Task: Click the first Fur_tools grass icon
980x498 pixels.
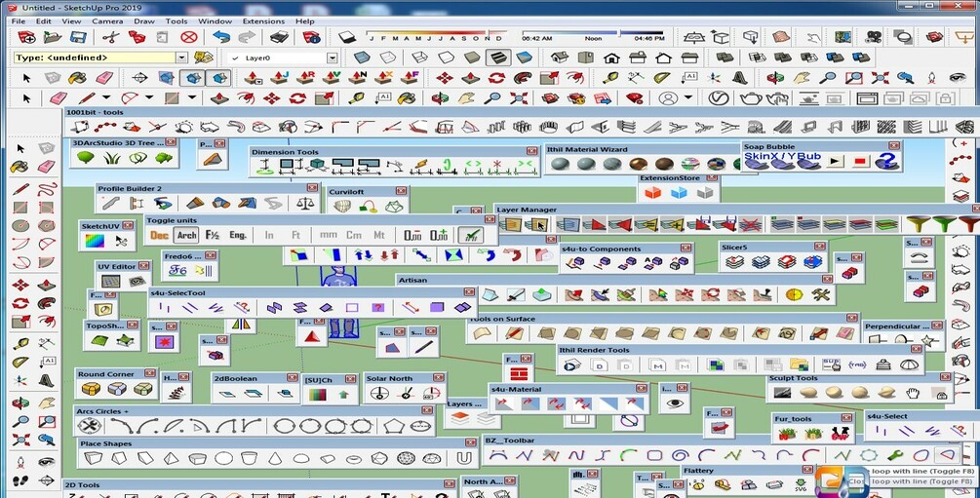Action: click(787, 433)
